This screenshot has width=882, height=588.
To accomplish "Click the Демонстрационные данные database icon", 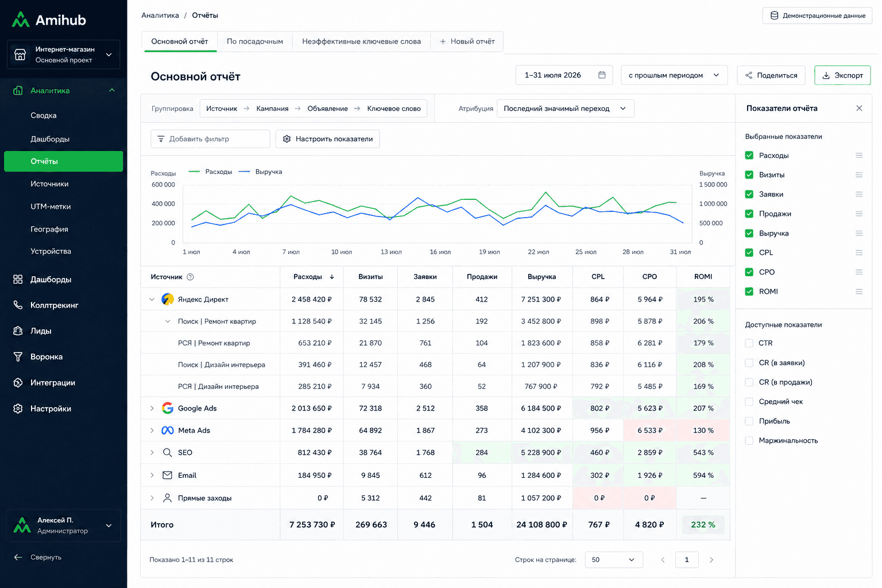I will pos(774,16).
